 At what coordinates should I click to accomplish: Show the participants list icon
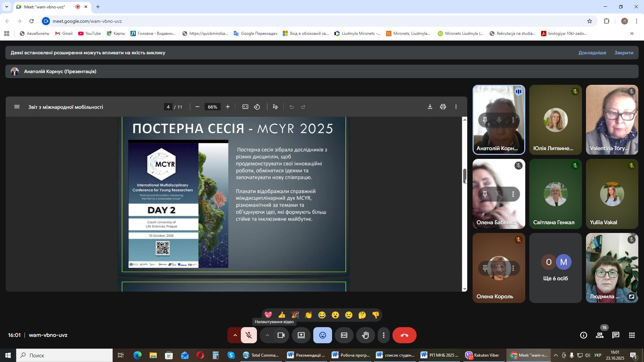(x=599, y=335)
